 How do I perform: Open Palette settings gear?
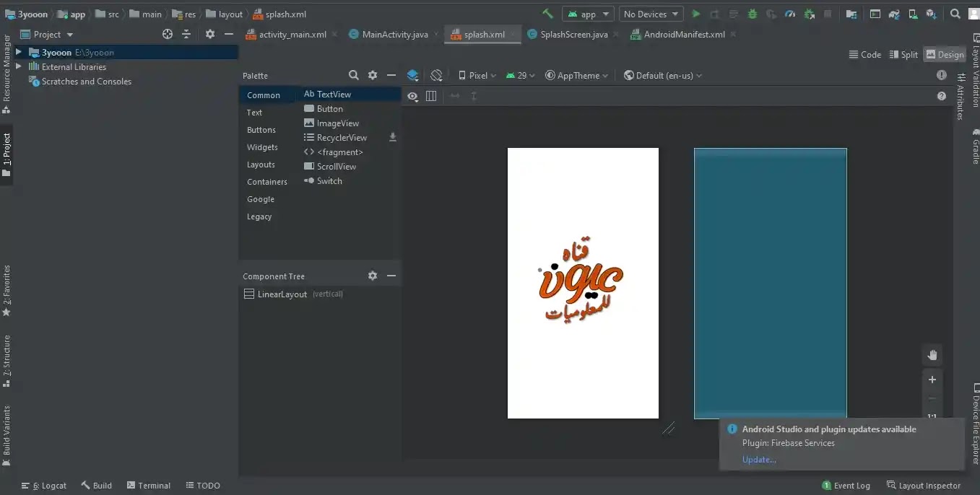click(373, 75)
